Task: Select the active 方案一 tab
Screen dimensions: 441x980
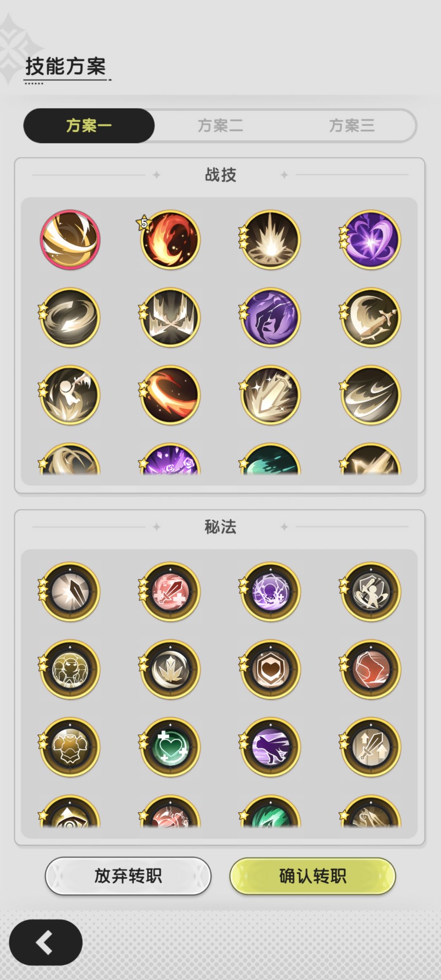Action: click(89, 125)
